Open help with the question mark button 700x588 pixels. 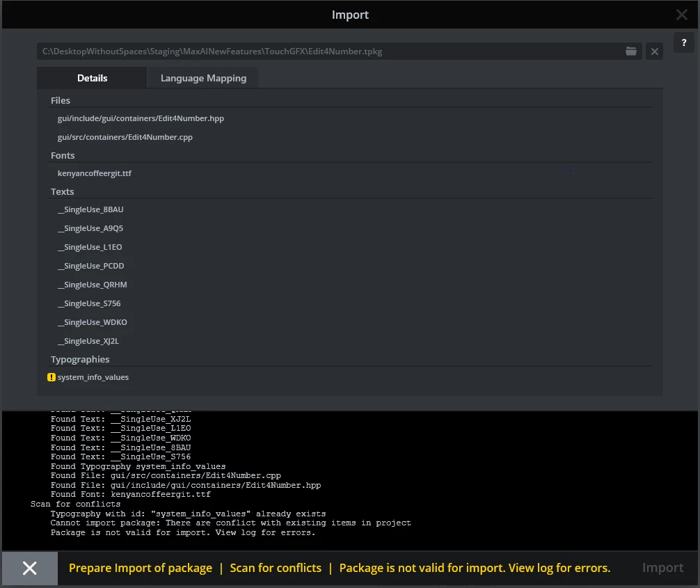683,43
